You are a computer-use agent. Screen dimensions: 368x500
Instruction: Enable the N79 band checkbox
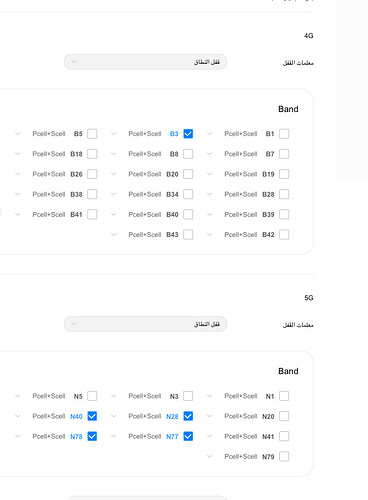pos(284,456)
